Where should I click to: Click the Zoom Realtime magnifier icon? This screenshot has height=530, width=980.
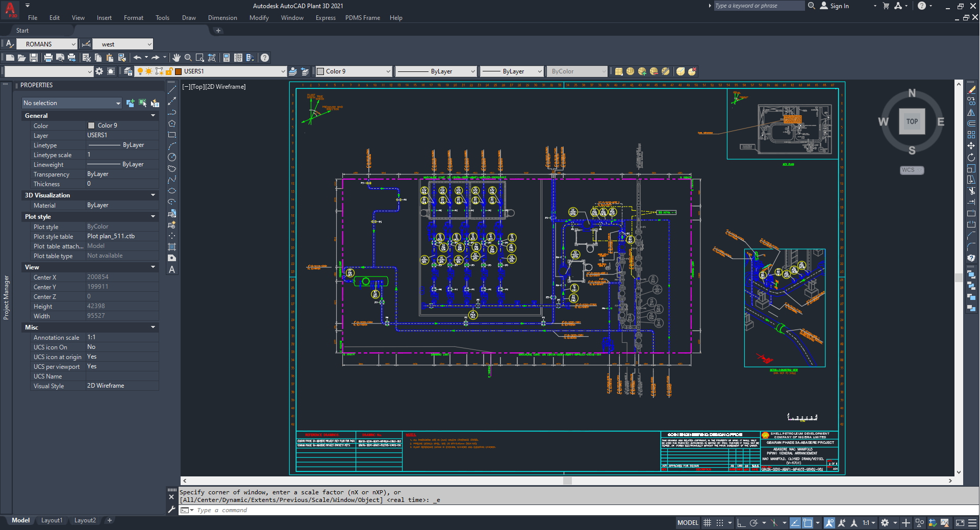(x=188, y=58)
